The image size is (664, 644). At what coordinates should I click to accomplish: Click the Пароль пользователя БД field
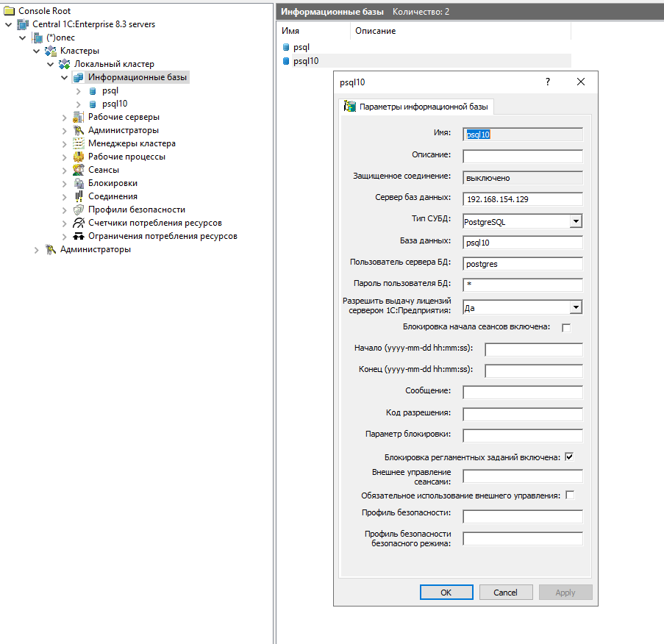(523, 285)
